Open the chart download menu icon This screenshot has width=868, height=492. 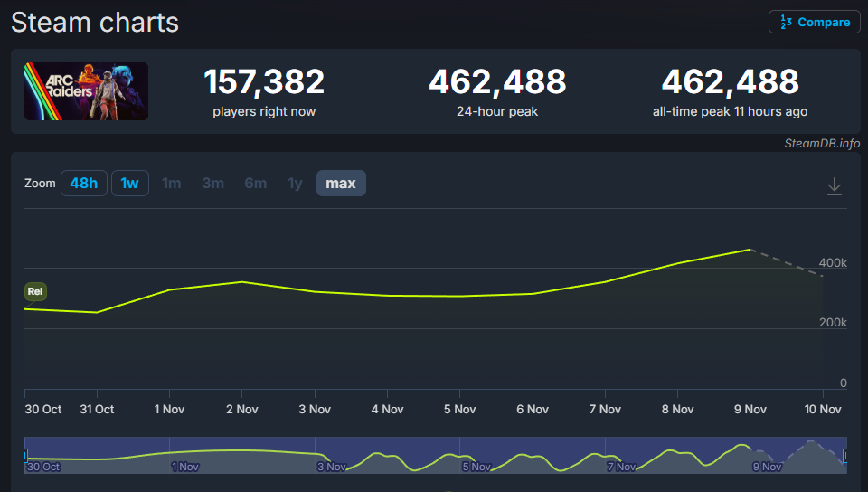[835, 186]
